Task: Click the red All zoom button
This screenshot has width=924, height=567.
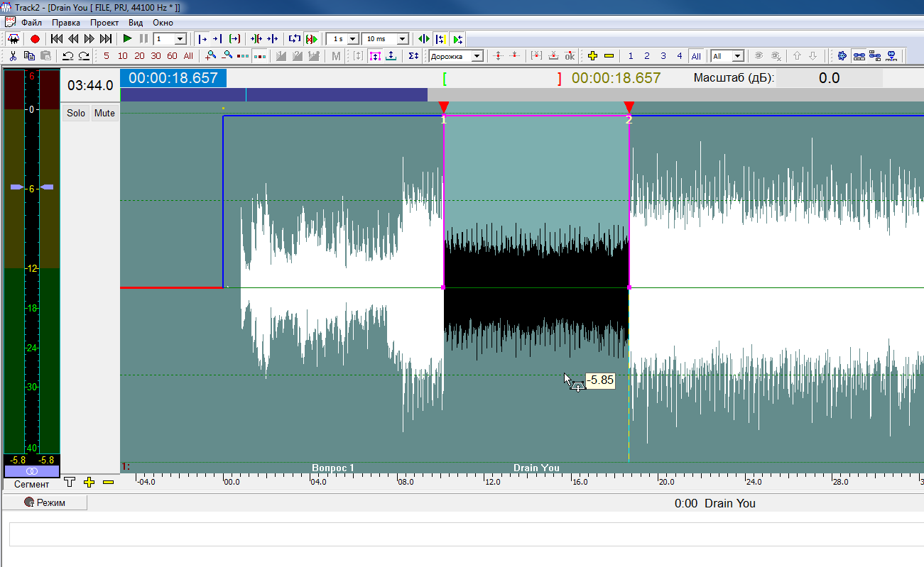Action: [x=188, y=56]
